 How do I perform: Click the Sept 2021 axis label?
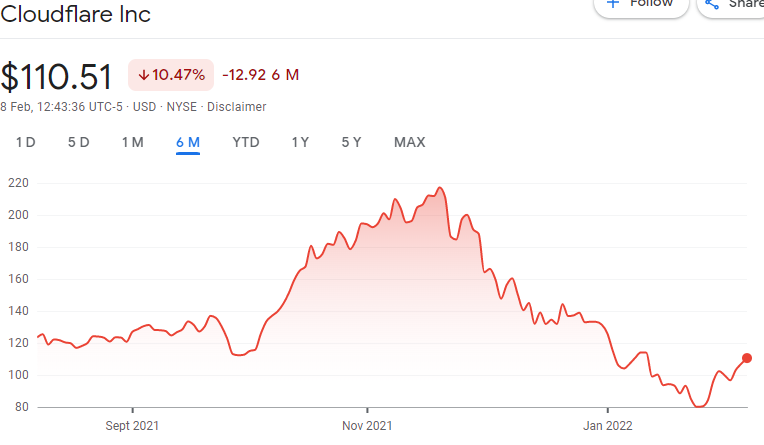point(133,424)
